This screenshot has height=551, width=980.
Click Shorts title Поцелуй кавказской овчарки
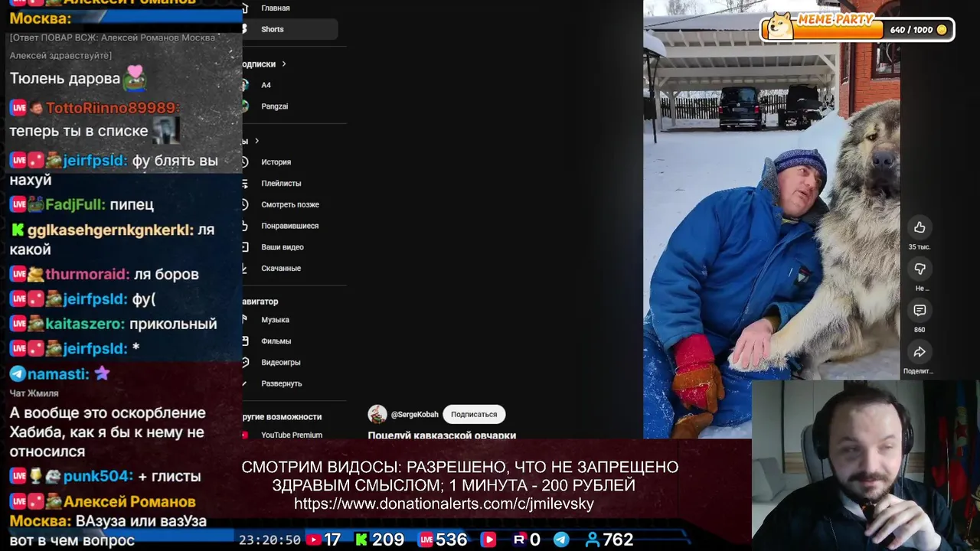pos(442,435)
